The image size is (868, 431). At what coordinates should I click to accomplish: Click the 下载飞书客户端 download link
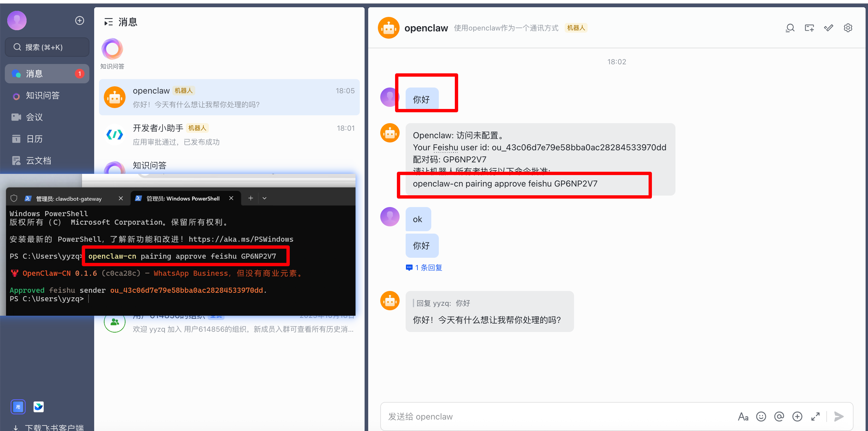(54, 427)
